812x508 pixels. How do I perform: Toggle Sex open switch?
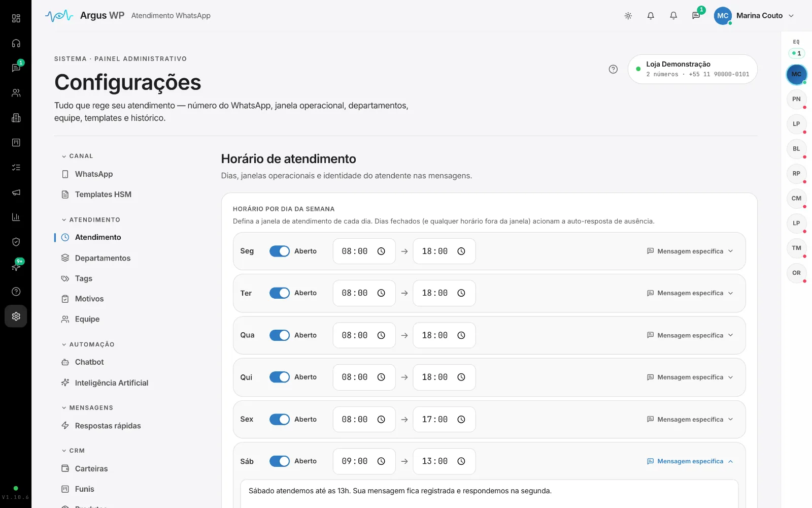280,419
